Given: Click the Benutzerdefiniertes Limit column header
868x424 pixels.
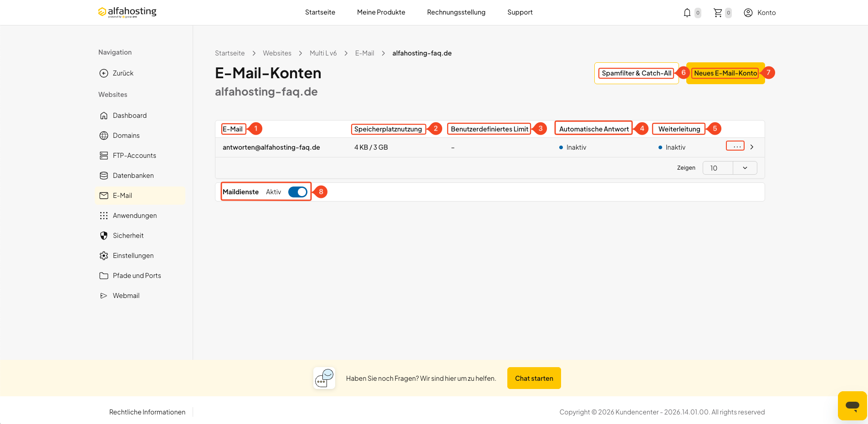Looking at the screenshot, I should pos(490,129).
